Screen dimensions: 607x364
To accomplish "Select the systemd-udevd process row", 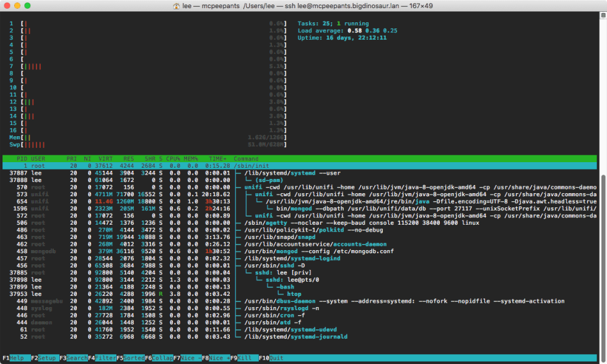I will (300, 329).
